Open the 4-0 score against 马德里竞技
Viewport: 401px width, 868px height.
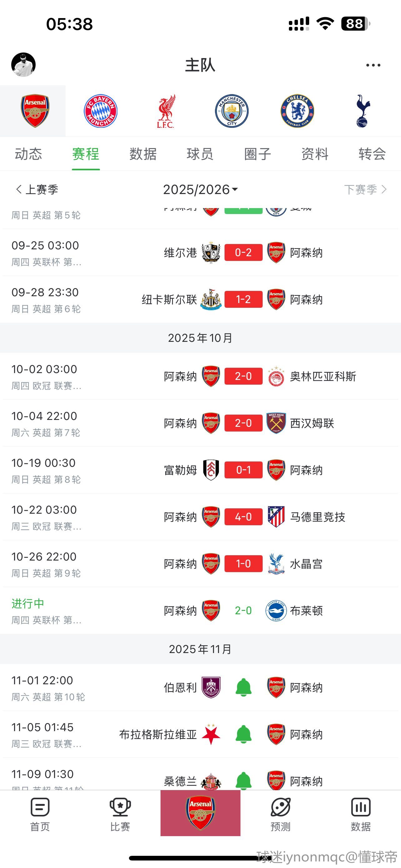click(x=243, y=517)
